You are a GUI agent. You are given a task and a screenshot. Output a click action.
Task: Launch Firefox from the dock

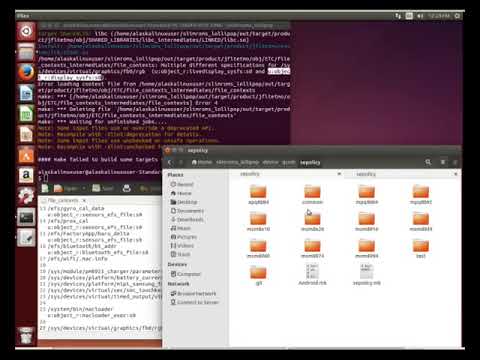click(x=26, y=73)
